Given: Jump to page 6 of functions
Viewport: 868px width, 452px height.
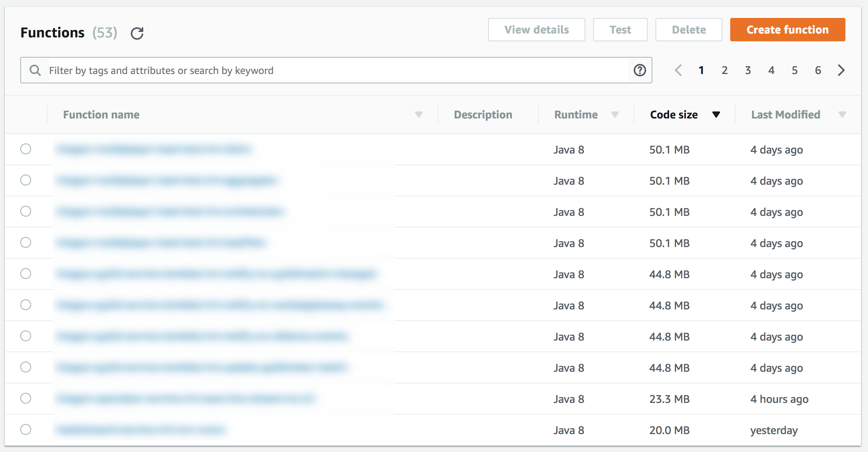Looking at the screenshot, I should [818, 70].
